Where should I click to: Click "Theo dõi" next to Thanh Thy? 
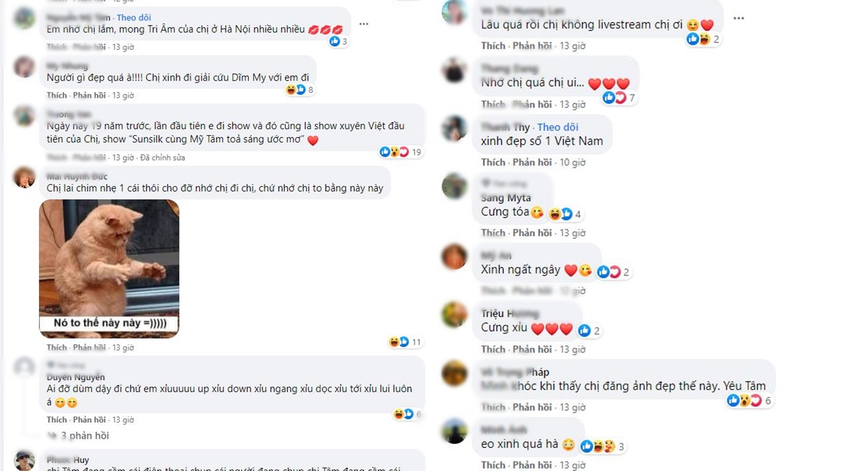[x=558, y=127]
